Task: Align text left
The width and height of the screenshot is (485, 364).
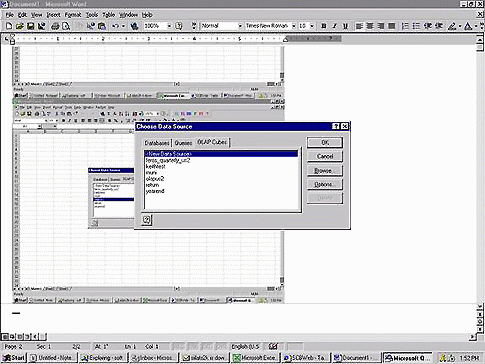Action: pos(359,26)
